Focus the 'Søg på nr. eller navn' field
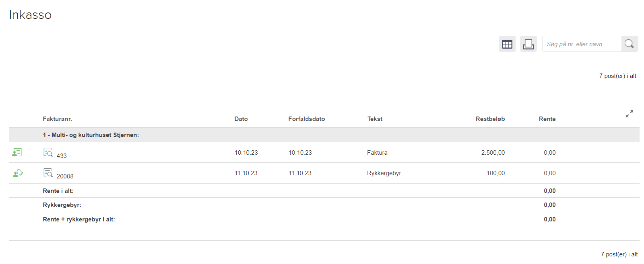This screenshot has width=644, height=264. 582,44
